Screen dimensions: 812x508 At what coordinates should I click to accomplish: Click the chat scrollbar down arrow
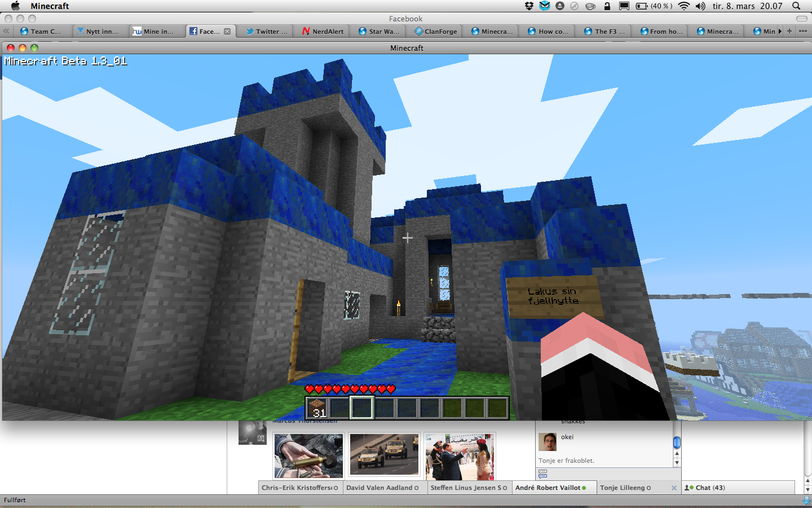[677, 463]
